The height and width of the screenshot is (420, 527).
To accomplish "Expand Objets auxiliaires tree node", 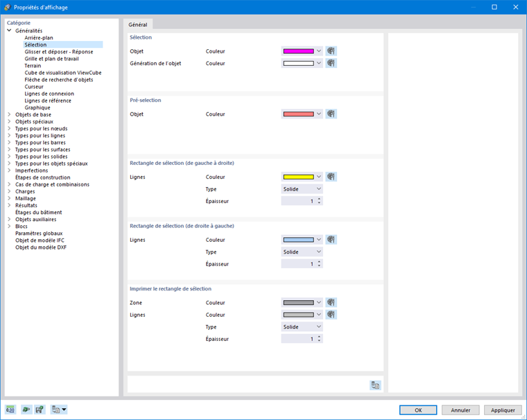I will point(9,220).
